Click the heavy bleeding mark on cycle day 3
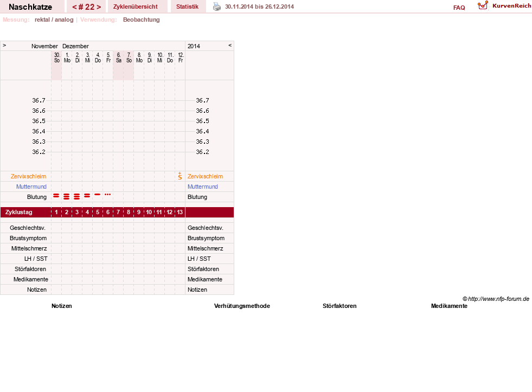Screen dimensions: 532x392 (x=77, y=196)
